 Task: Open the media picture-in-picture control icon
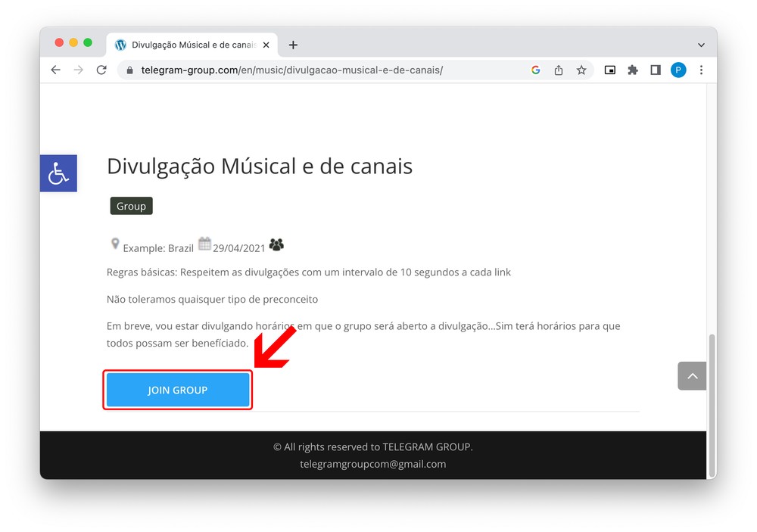pos(609,70)
